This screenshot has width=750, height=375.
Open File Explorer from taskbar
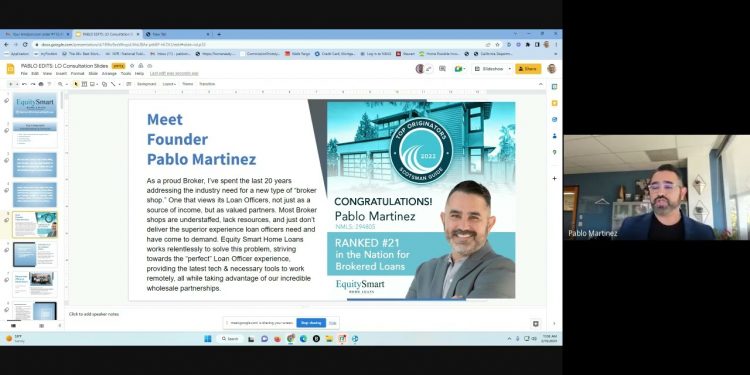point(329,339)
